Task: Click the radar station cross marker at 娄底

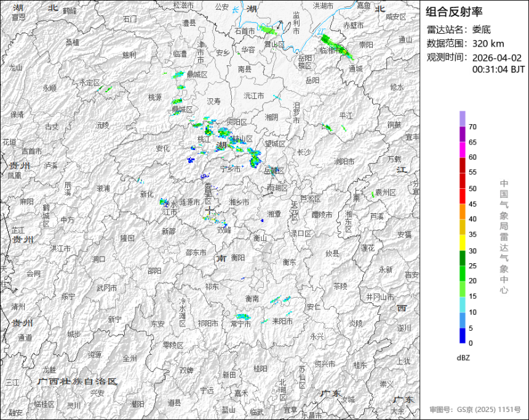Action: pyautogui.click(x=209, y=211)
